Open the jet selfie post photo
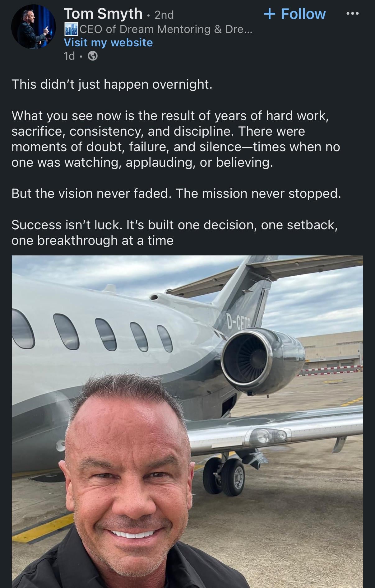Viewport: 375px width, 588px height. click(x=187, y=422)
